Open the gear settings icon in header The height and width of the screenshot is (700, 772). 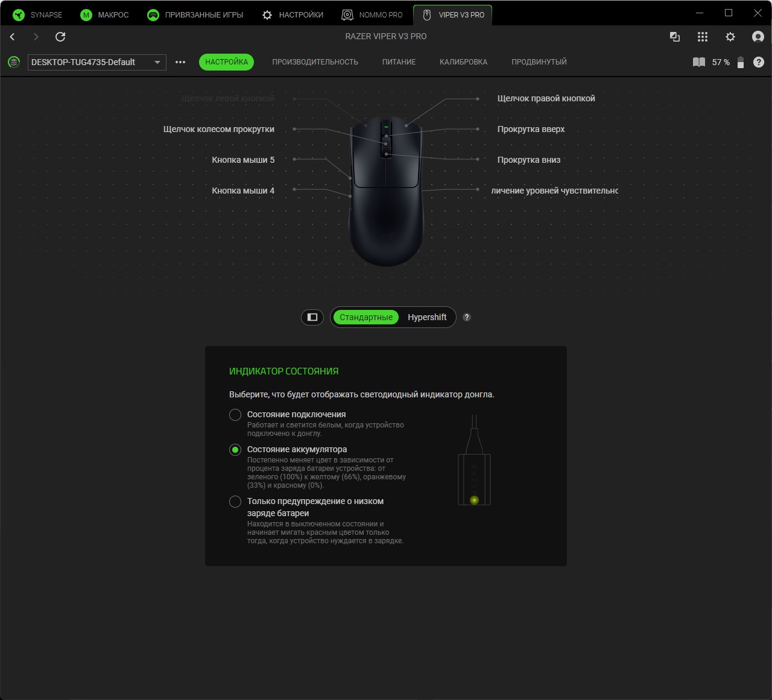click(x=730, y=37)
